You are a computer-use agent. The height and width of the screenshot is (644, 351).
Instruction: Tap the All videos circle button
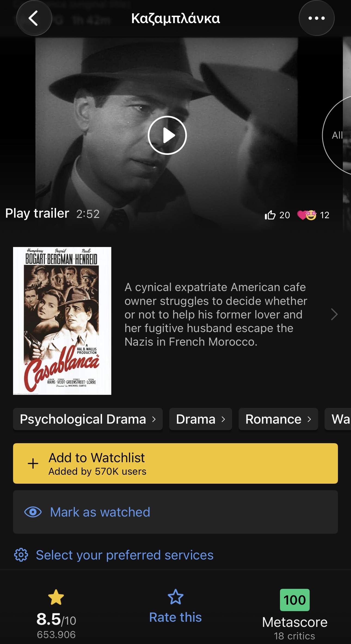point(337,135)
